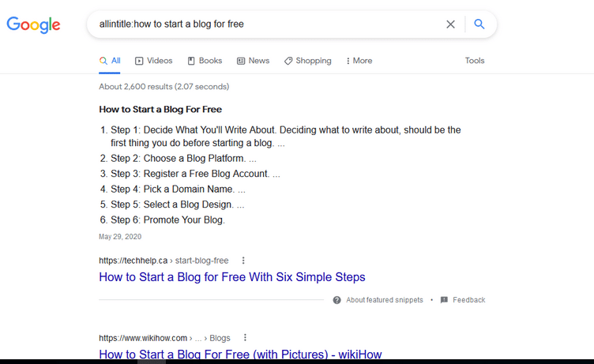Screen dimensions: 594x364
Task: Clear the search box with X icon
Action: click(450, 24)
